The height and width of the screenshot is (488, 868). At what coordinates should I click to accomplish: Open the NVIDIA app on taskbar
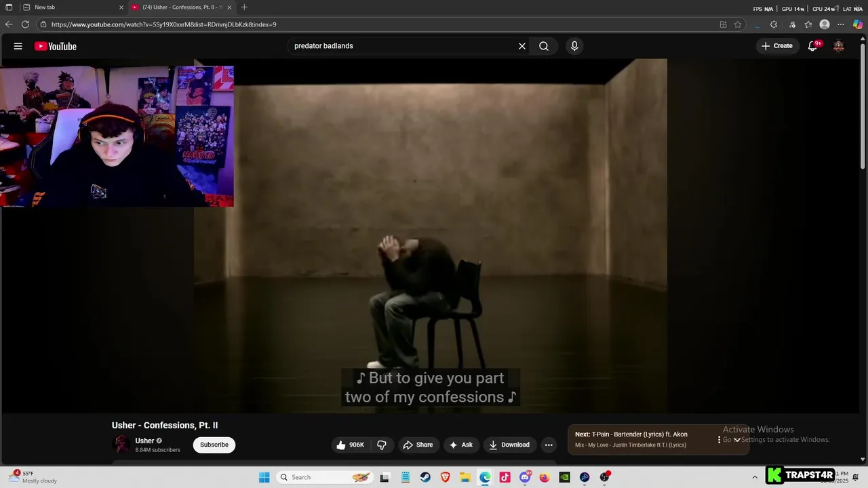pyautogui.click(x=564, y=477)
